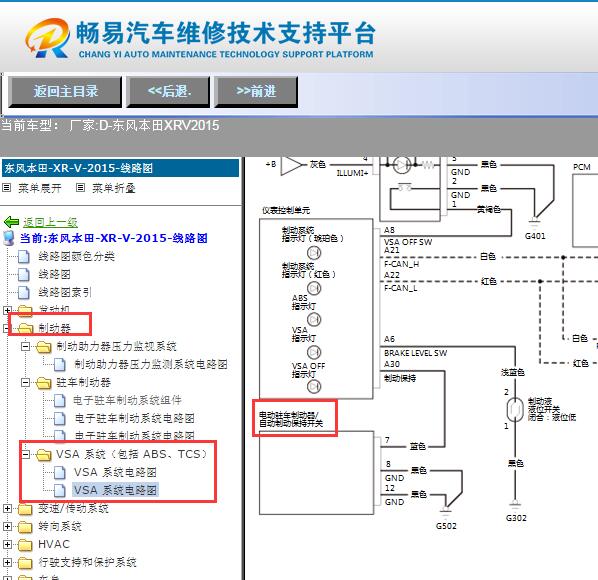Click the VSA OFF SW label
Screen dimensions: 598x580
(x=408, y=242)
